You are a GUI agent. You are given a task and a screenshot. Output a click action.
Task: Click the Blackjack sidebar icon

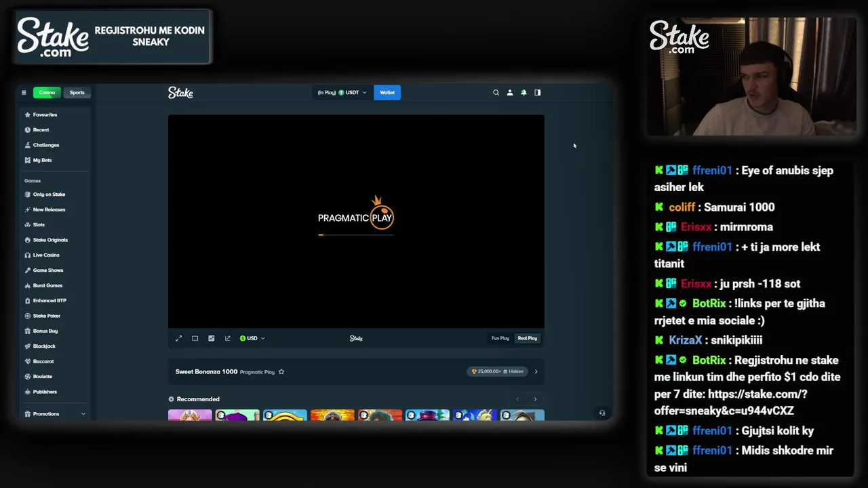pyautogui.click(x=28, y=346)
